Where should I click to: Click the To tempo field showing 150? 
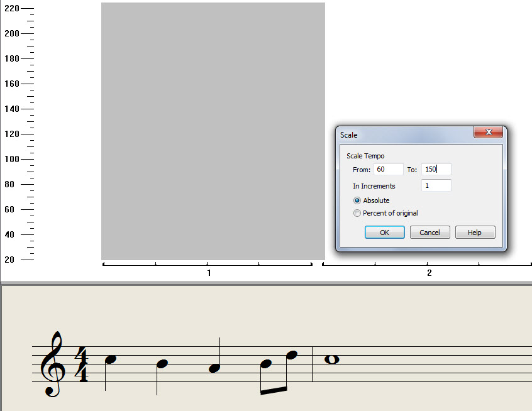(436, 169)
